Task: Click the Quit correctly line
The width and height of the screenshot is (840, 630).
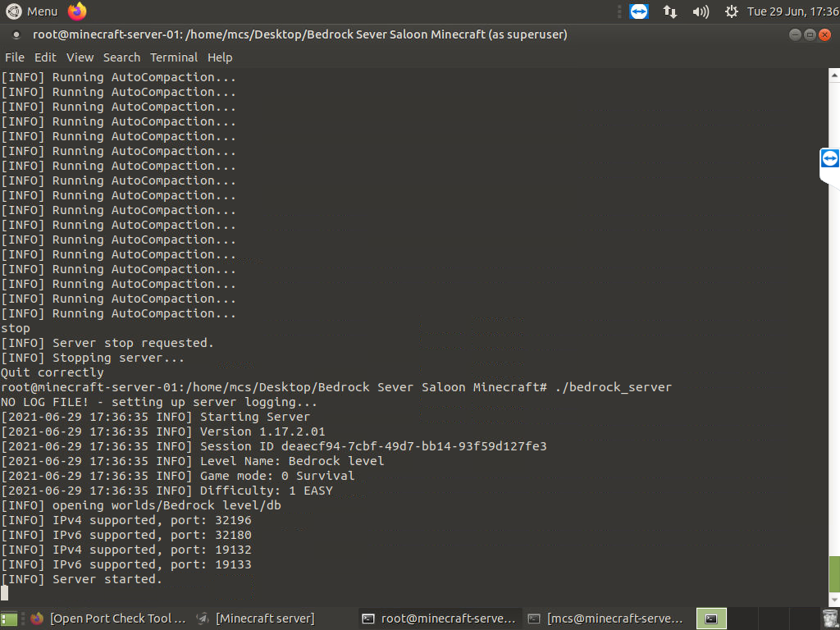Action: pos(52,373)
